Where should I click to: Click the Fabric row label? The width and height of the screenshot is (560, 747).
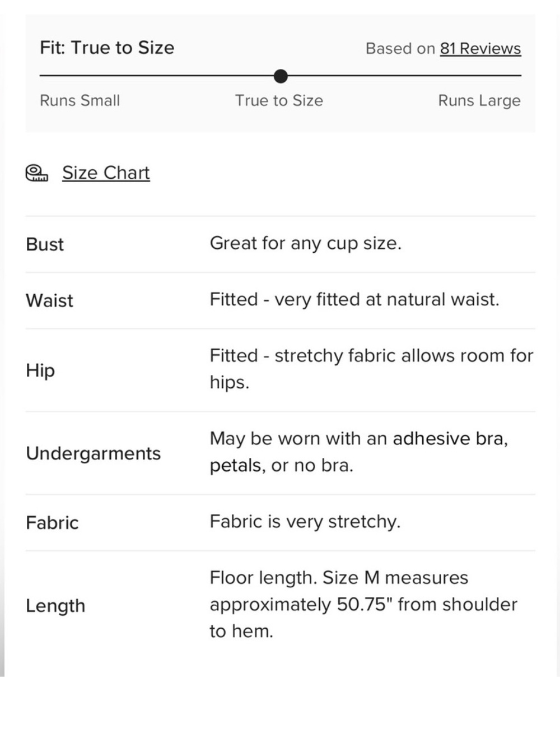pyautogui.click(x=52, y=523)
